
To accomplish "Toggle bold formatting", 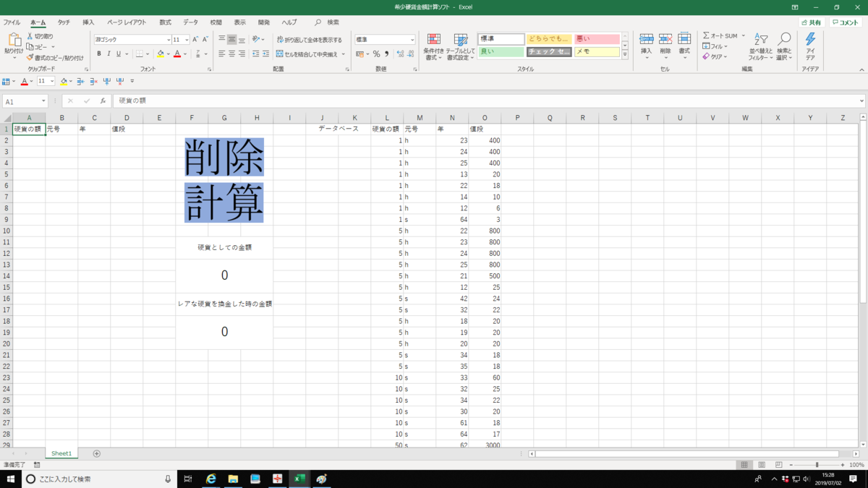I will (x=98, y=55).
